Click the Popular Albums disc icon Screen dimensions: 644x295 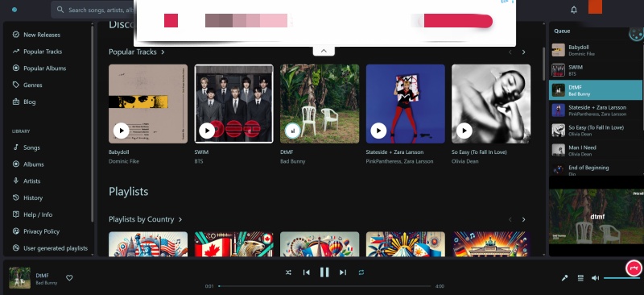(16, 68)
